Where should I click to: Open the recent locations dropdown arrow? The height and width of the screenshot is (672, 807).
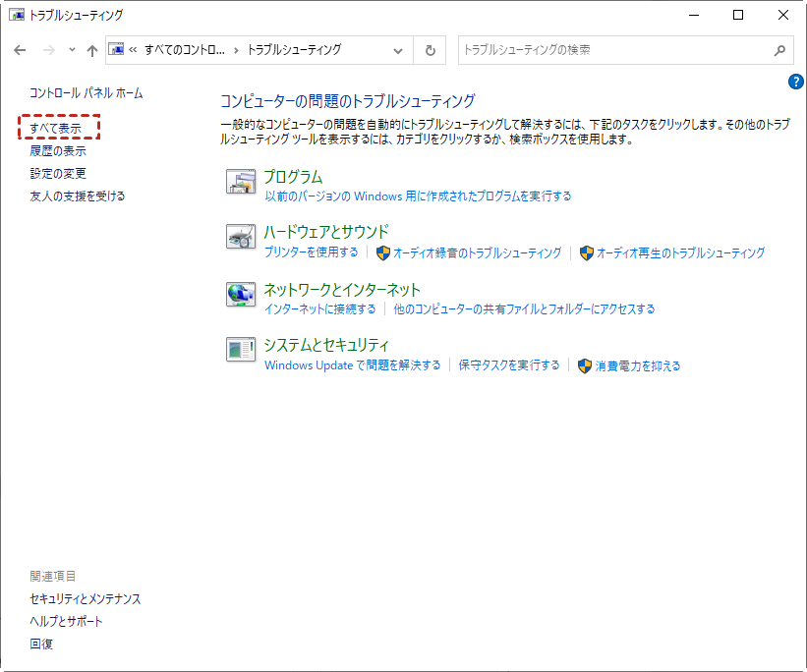point(72,50)
